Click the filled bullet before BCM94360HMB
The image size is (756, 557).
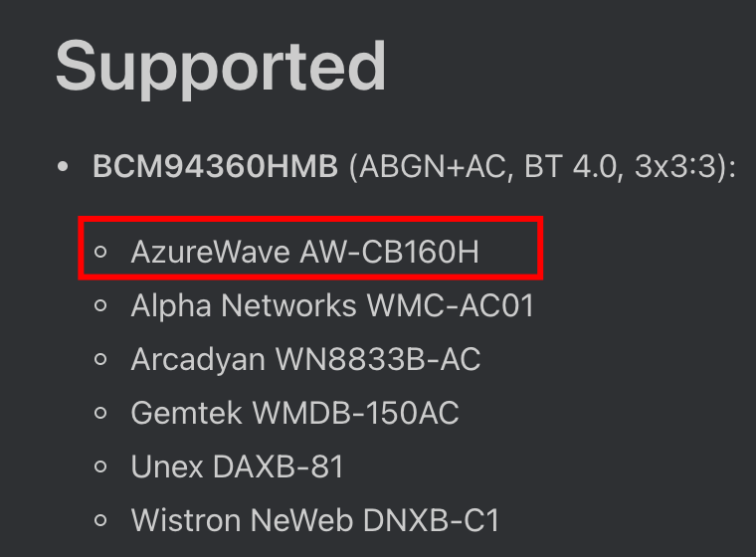coord(63,167)
